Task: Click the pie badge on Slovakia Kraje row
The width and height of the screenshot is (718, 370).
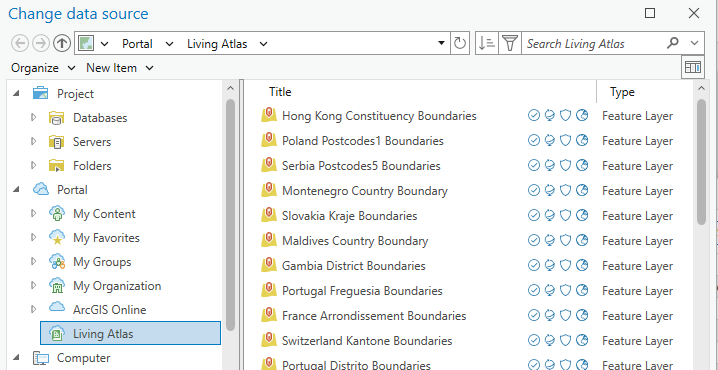Action: (x=582, y=215)
